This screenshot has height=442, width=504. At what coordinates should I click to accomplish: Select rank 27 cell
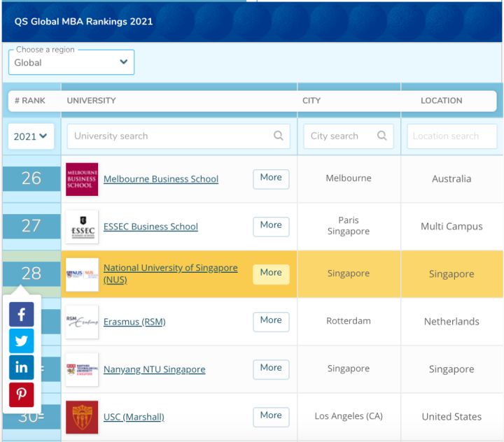(31, 226)
